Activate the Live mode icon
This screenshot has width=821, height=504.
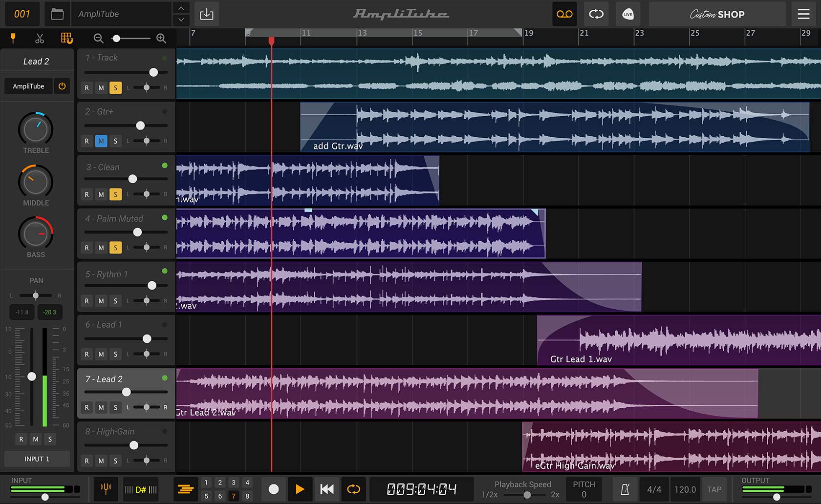click(x=628, y=14)
